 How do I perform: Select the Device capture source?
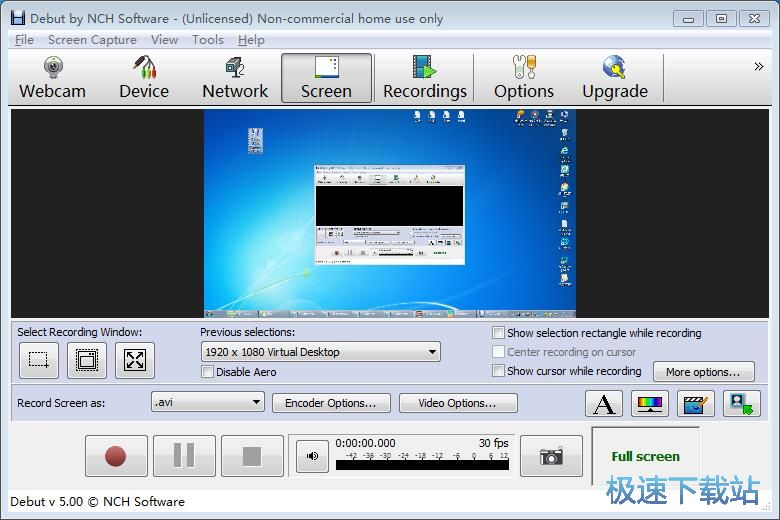[144, 78]
